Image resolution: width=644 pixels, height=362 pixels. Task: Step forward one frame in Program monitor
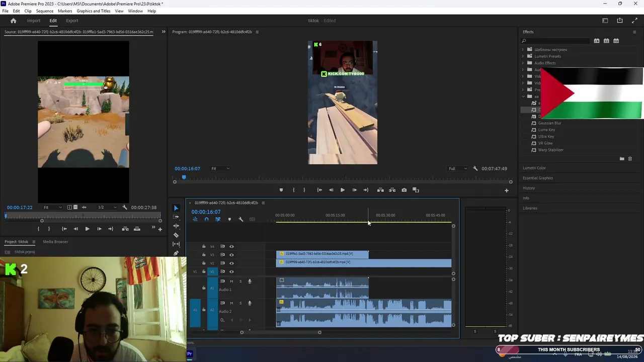(354, 190)
